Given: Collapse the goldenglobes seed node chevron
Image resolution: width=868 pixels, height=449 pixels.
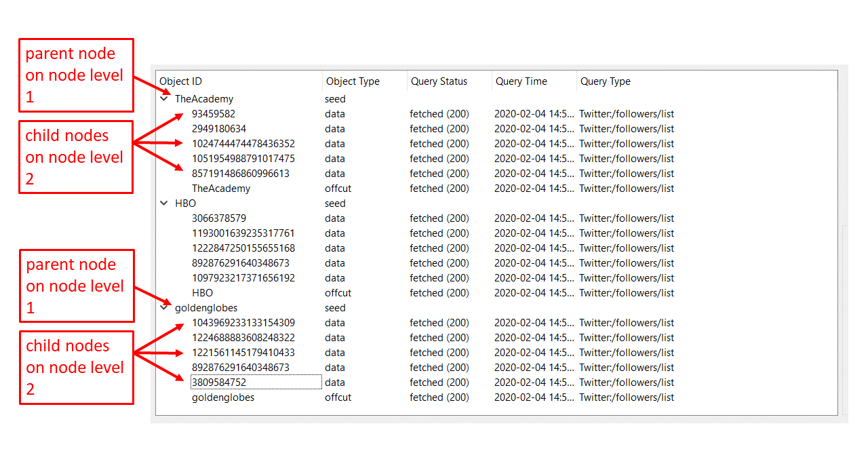Looking at the screenshot, I should 164,307.
